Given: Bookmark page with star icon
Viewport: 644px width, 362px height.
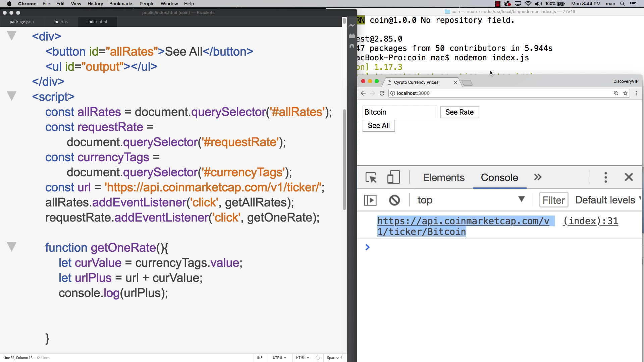Looking at the screenshot, I should (625, 93).
